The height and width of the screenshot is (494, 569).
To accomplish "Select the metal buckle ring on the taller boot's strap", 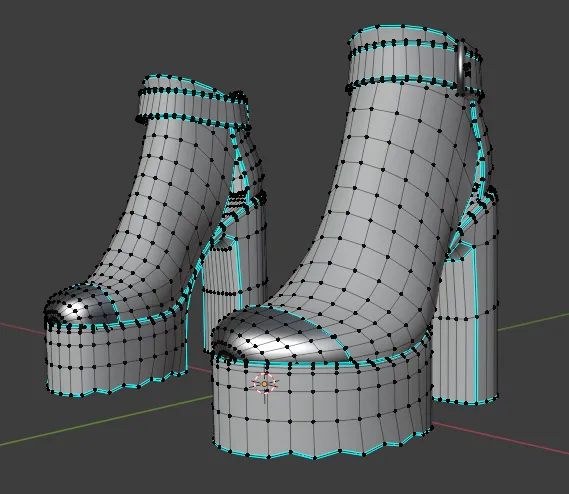I will pyautogui.click(x=462, y=68).
